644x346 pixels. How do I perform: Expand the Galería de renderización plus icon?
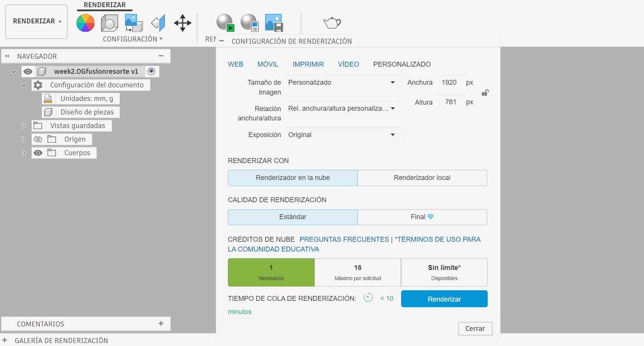(x=5, y=340)
